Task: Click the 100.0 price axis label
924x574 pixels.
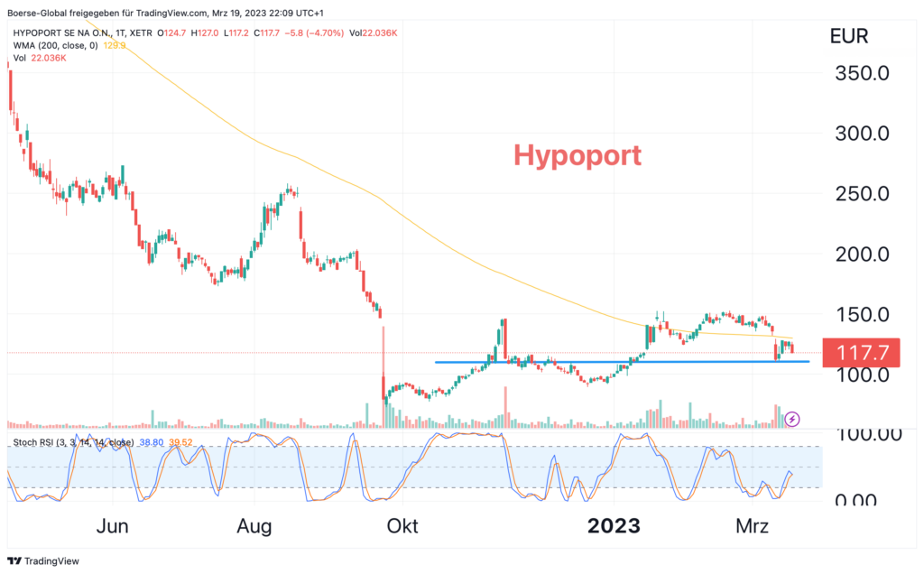Action: [862, 375]
